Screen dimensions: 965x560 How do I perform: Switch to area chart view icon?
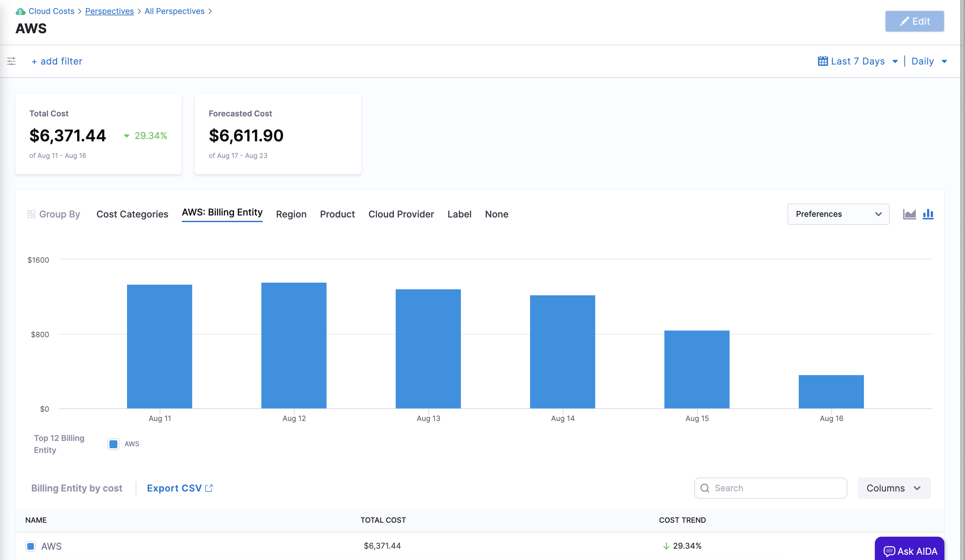click(909, 214)
